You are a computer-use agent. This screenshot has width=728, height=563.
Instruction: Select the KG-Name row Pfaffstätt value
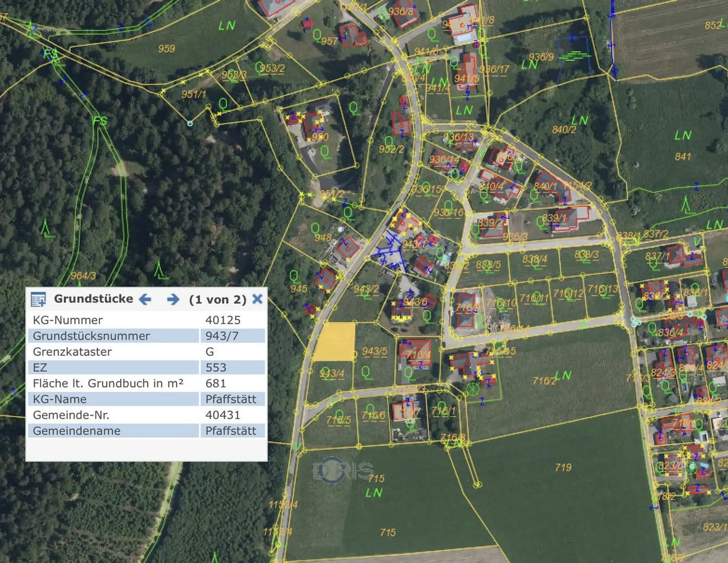231,399
